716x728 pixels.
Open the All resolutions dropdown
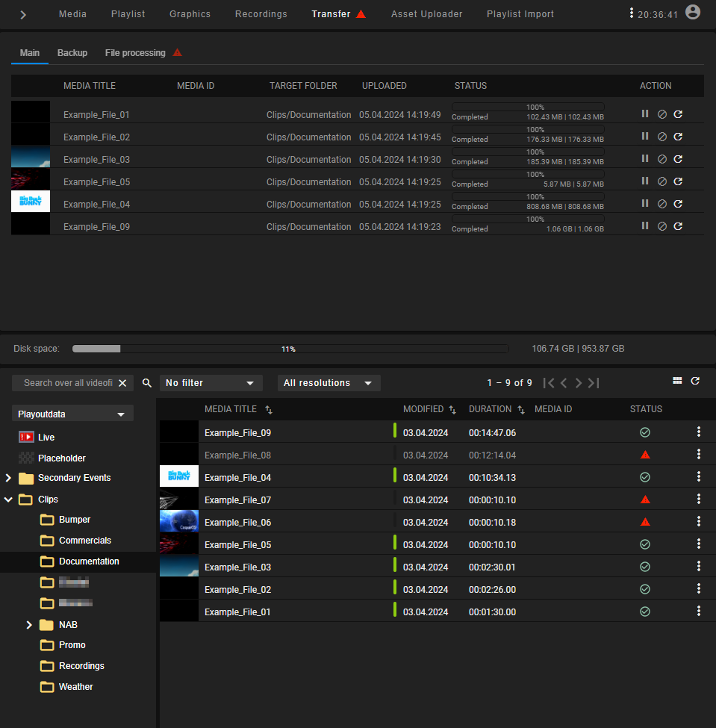point(329,382)
